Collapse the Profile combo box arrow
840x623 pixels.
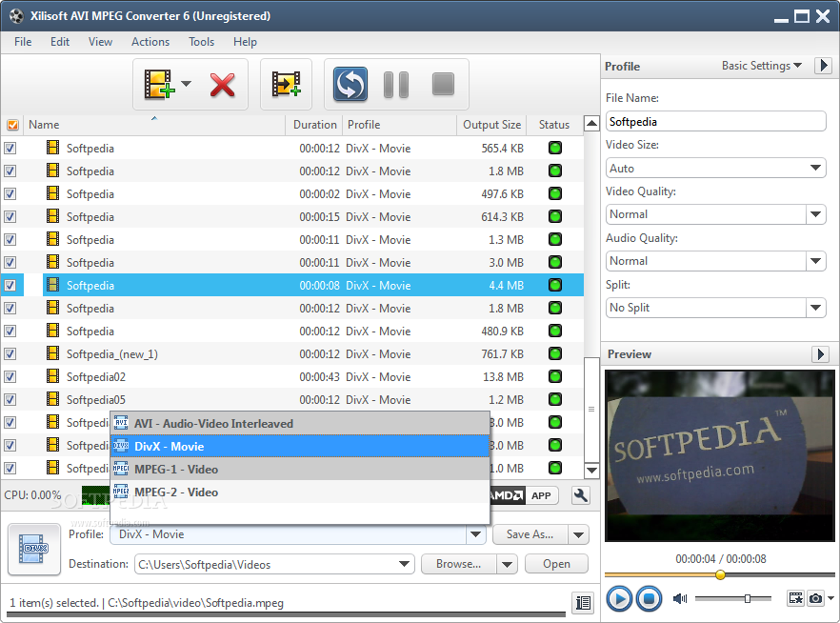click(x=475, y=534)
